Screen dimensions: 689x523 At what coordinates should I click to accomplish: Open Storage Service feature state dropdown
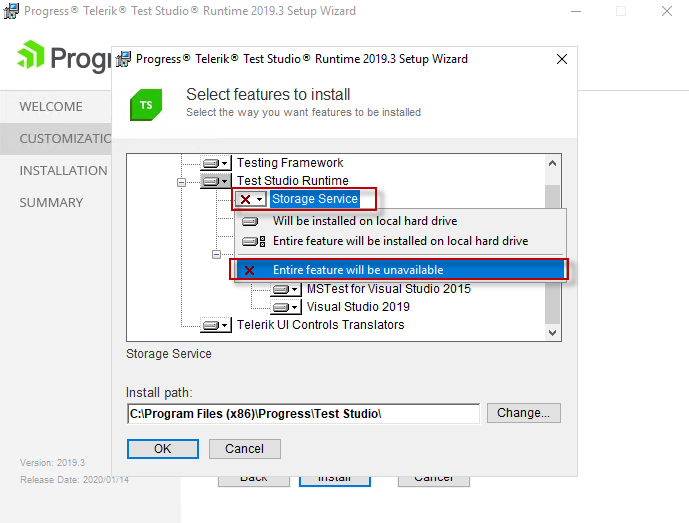pos(250,199)
